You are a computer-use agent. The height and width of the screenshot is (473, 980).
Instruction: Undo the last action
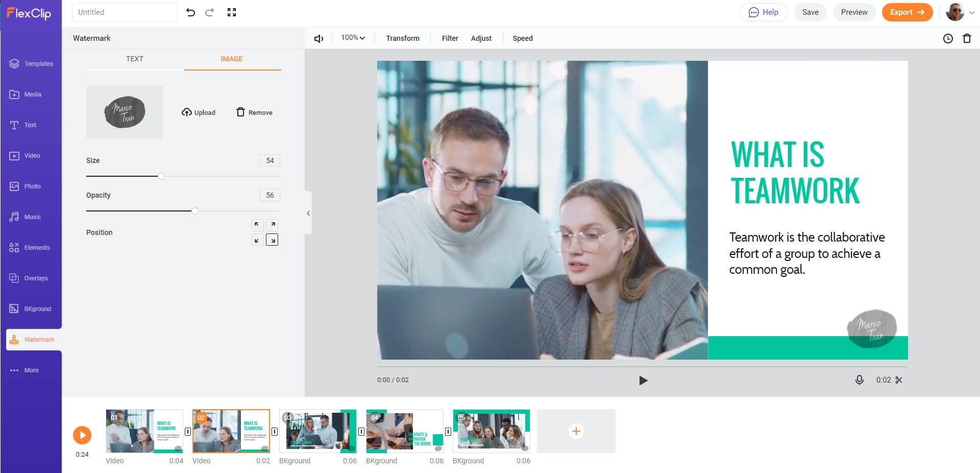click(191, 12)
